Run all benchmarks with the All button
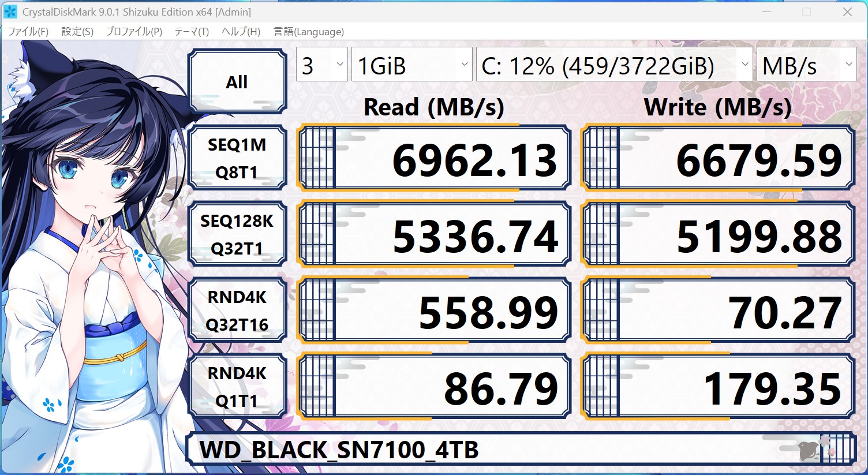Screen dimensions: 868x475 tap(237, 81)
